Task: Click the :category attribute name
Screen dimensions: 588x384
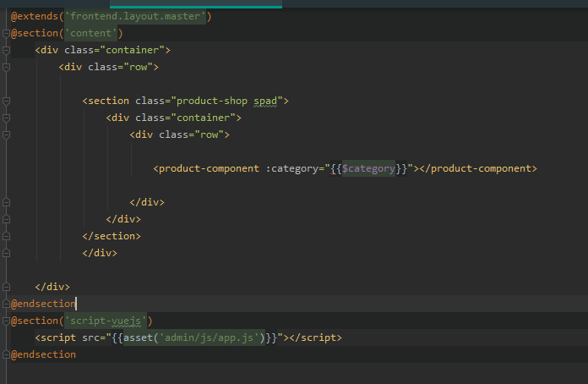Action: click(x=291, y=168)
